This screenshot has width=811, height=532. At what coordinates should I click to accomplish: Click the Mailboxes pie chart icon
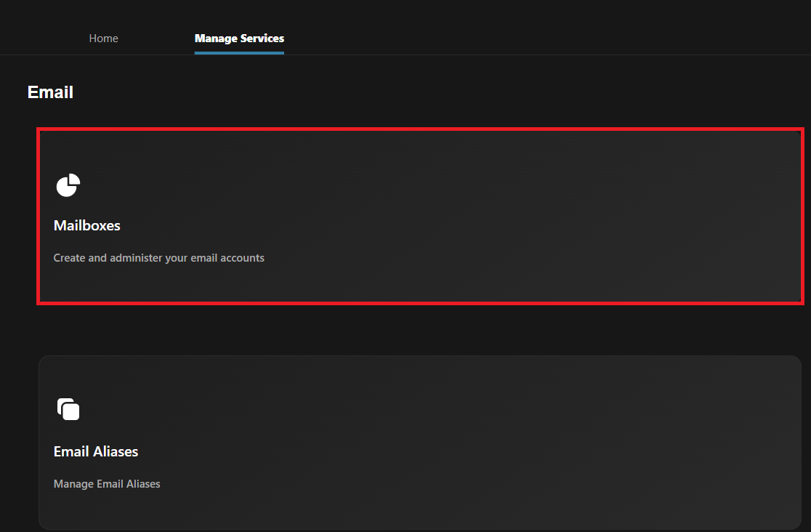68,185
